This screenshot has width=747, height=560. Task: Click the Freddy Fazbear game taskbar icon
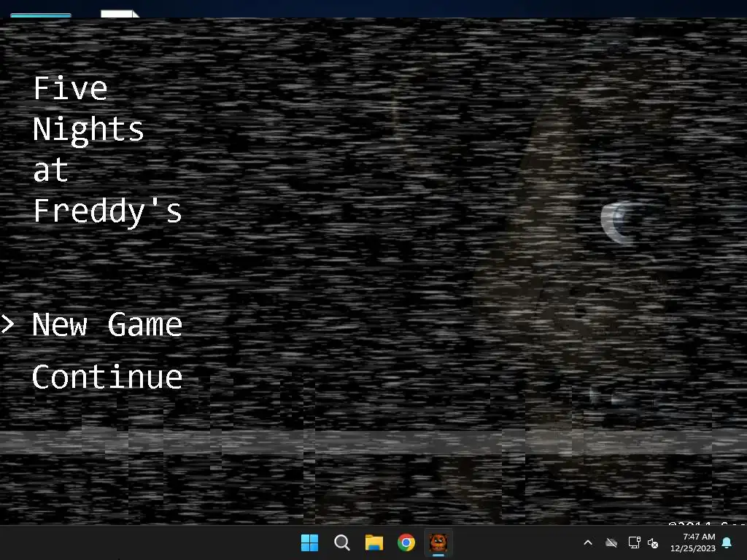pos(438,542)
